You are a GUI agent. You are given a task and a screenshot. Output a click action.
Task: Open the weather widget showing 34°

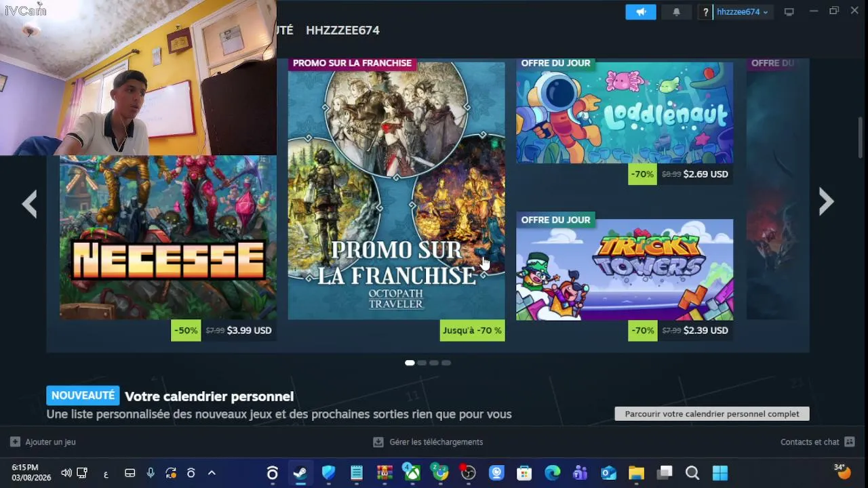point(843,472)
